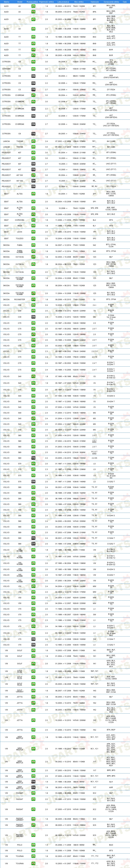Click the PB petrol icon in the SEAT TOLEDO row
The image size is (130, 868).
tap(33, 239)
